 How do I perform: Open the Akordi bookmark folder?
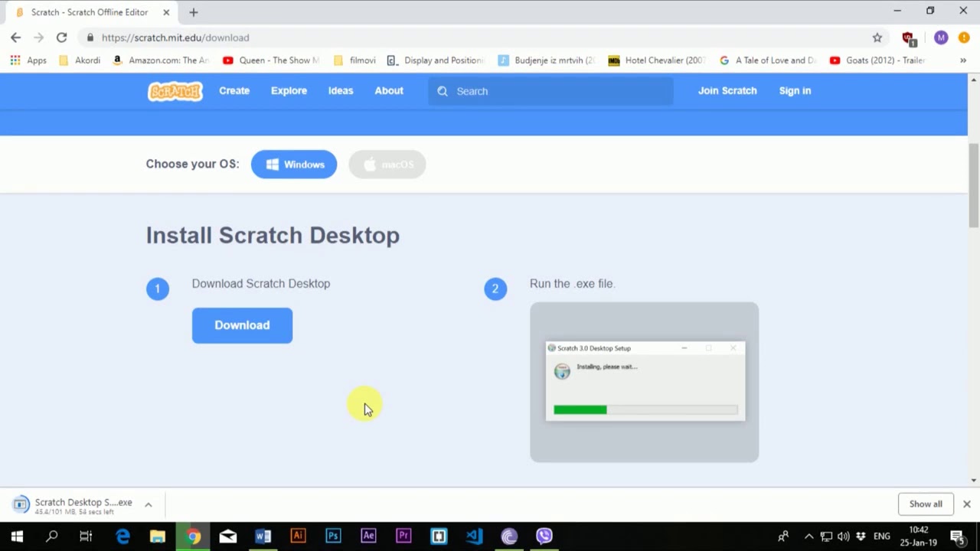pyautogui.click(x=80, y=60)
